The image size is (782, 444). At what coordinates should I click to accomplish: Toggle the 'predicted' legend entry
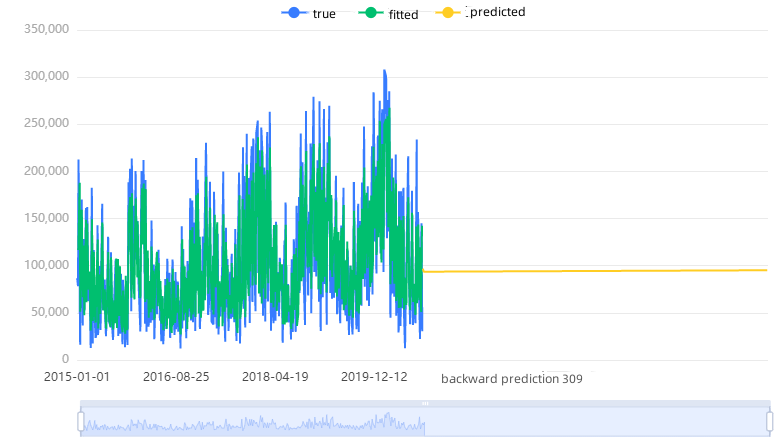click(480, 12)
